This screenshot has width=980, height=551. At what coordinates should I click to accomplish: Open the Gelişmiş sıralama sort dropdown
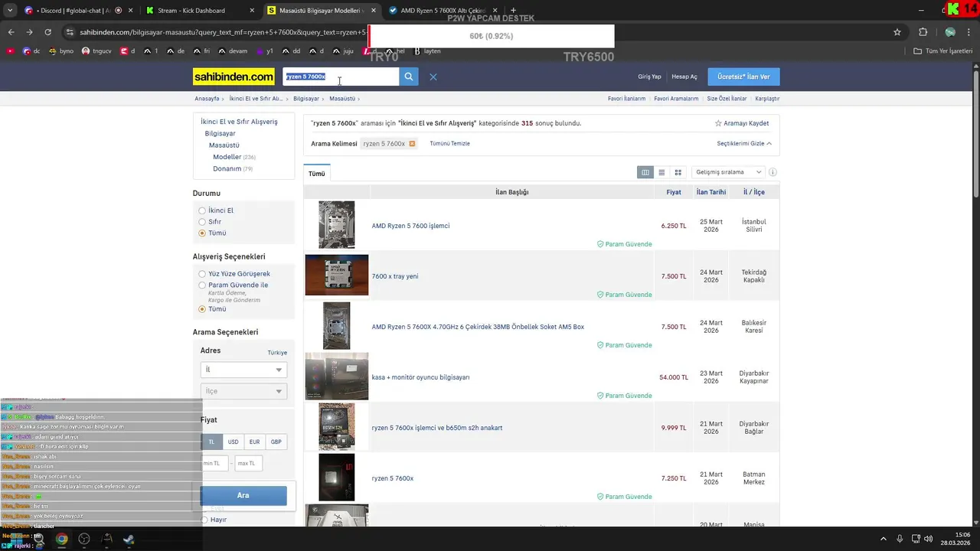click(728, 172)
